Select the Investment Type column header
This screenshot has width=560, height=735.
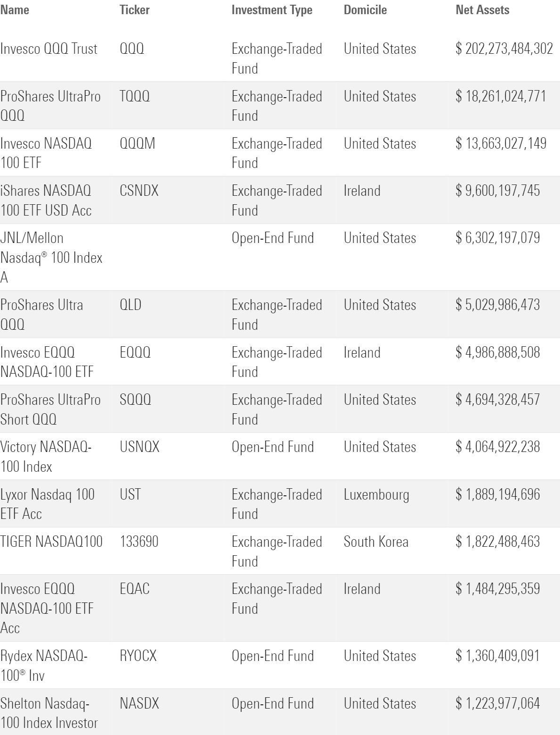tap(272, 10)
